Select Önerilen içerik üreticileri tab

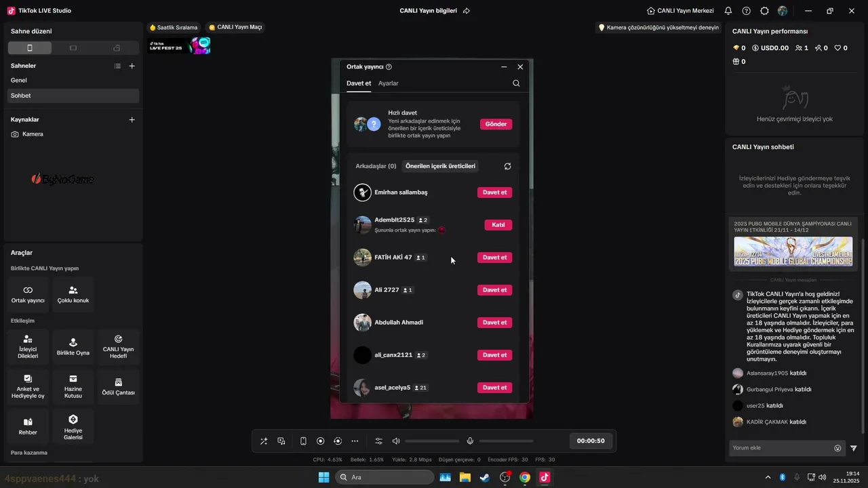pos(440,166)
